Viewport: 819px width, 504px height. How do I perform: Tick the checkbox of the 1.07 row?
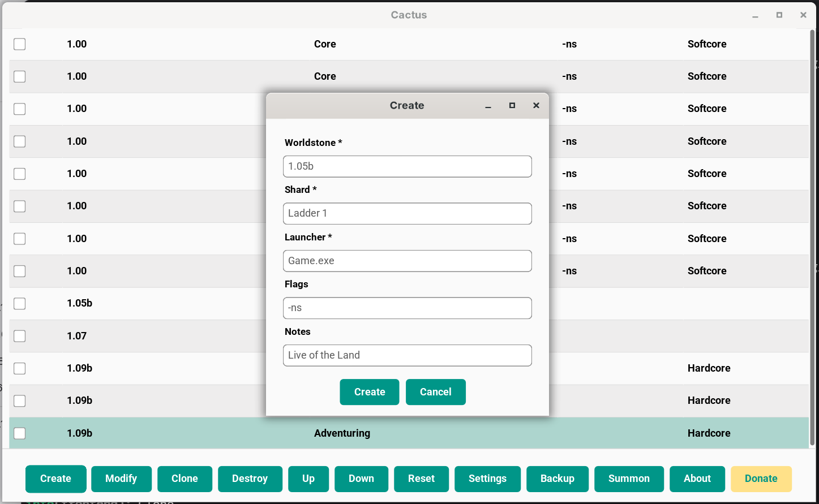click(x=20, y=336)
